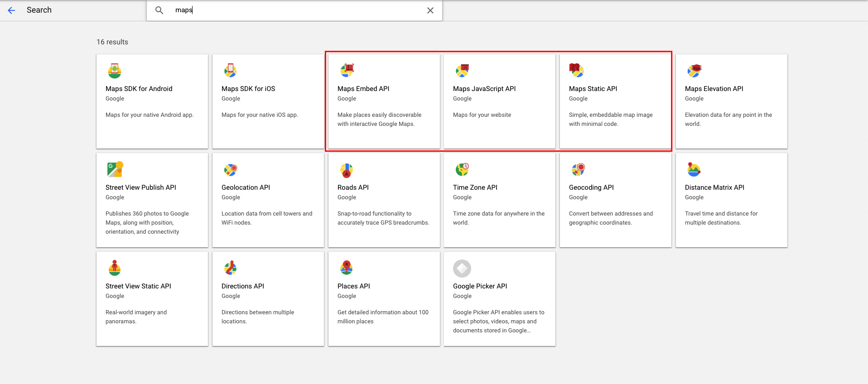Select the Distance Matrix API title
The height and width of the screenshot is (384, 868).
714,187
